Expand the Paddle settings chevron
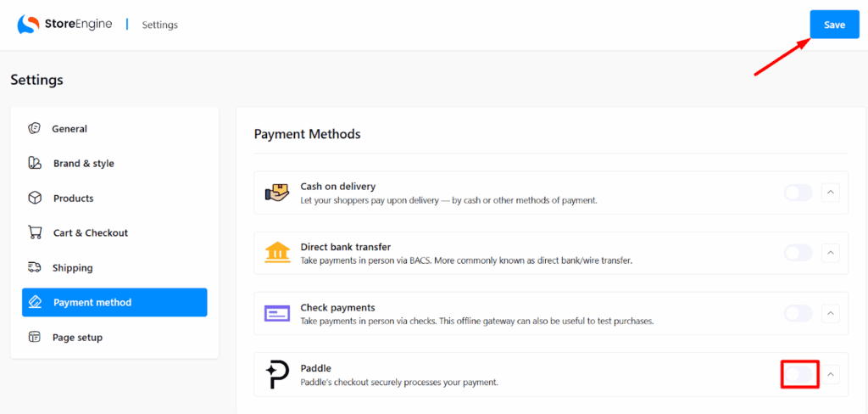This screenshot has width=868, height=414. click(x=831, y=374)
